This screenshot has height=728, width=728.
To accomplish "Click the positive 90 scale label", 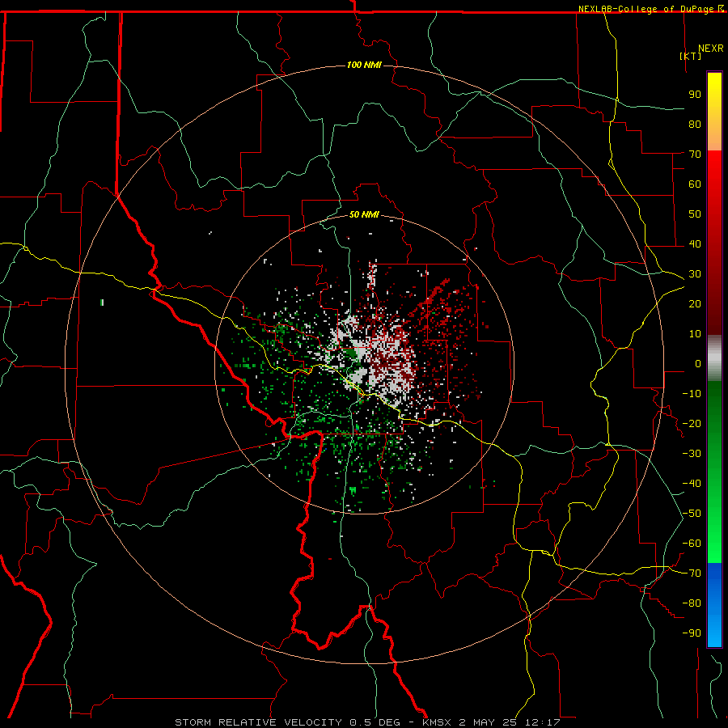I will point(695,95).
